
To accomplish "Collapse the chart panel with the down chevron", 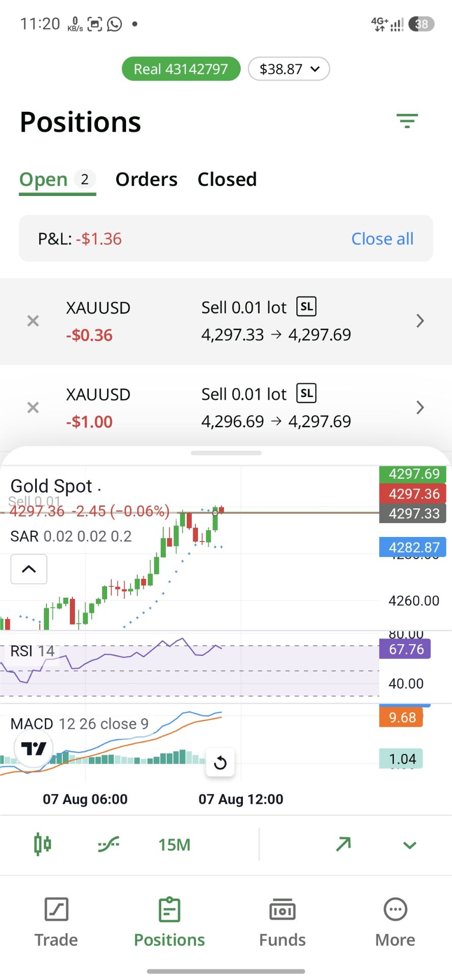I will tap(410, 845).
